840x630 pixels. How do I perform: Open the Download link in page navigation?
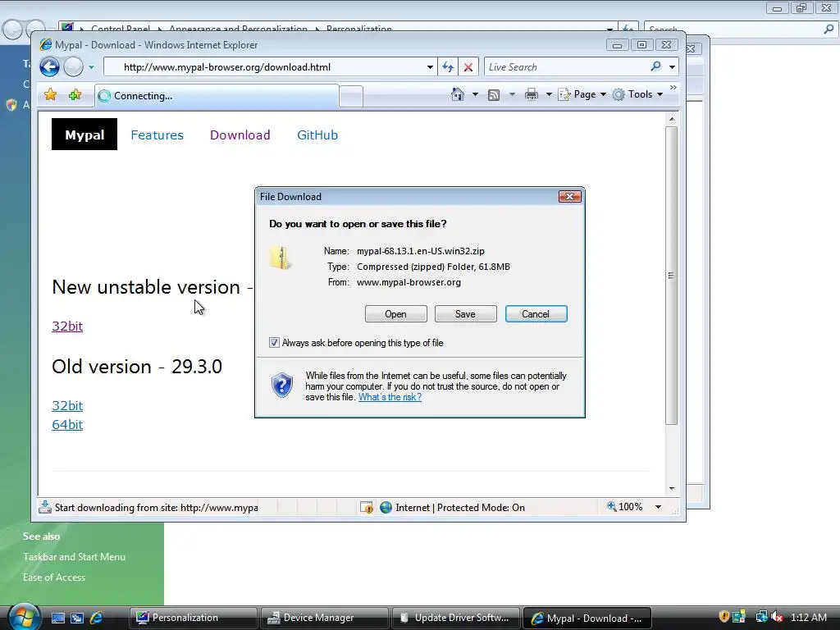(x=240, y=135)
